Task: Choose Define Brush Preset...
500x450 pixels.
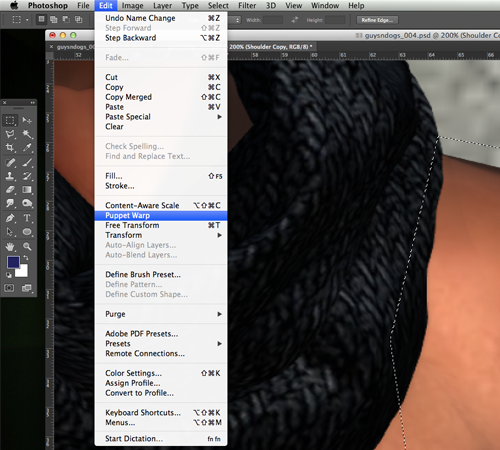Action: pyautogui.click(x=161, y=275)
